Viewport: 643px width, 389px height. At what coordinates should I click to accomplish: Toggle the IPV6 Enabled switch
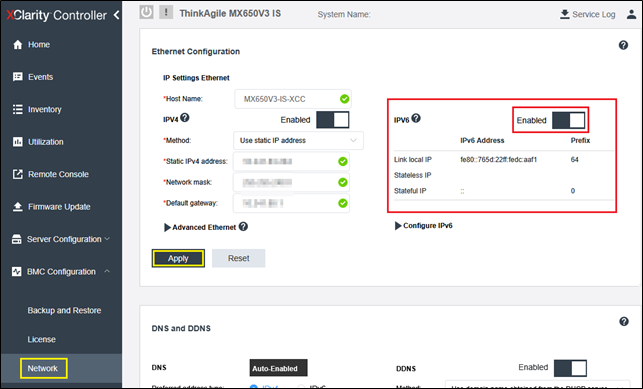coord(568,121)
